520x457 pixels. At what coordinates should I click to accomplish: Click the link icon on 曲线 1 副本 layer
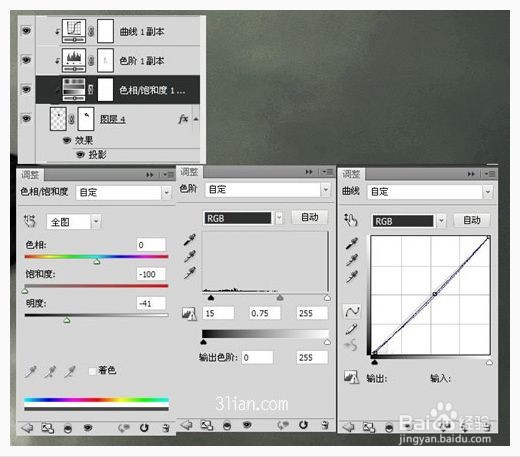pyautogui.click(x=91, y=31)
